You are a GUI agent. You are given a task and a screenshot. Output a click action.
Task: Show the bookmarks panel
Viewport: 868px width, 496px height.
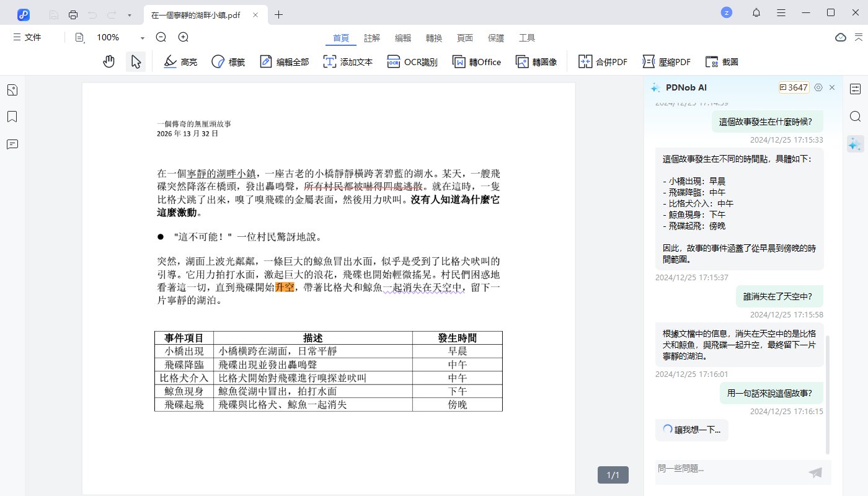click(12, 117)
